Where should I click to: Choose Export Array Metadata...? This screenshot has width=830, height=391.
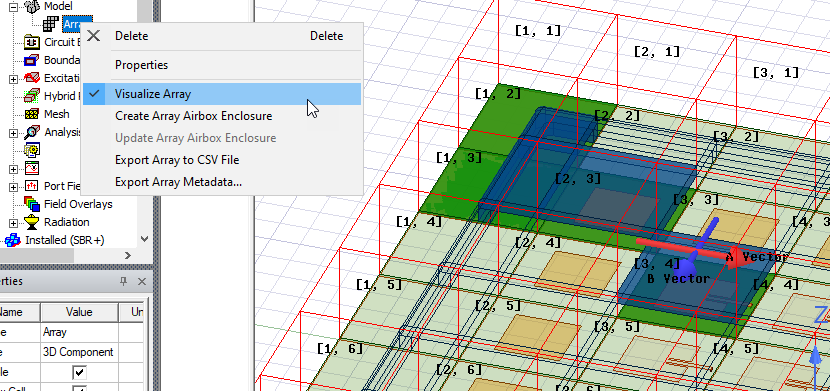(x=222, y=182)
